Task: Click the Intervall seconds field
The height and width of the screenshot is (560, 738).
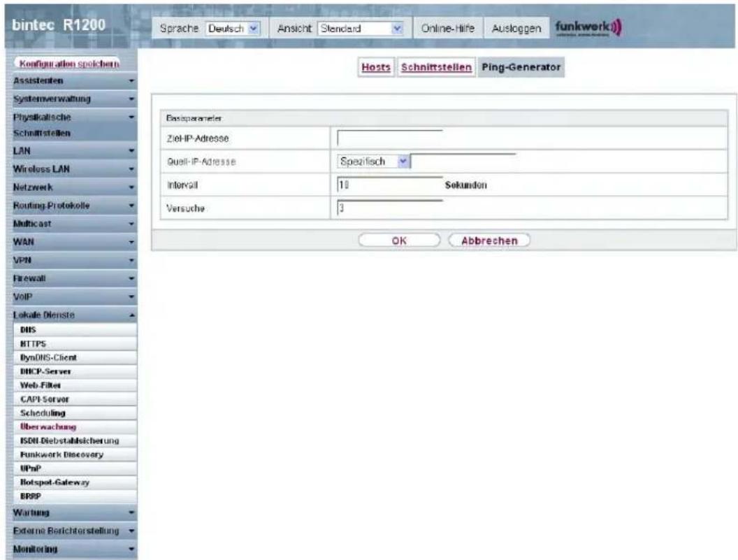Action: (x=390, y=185)
